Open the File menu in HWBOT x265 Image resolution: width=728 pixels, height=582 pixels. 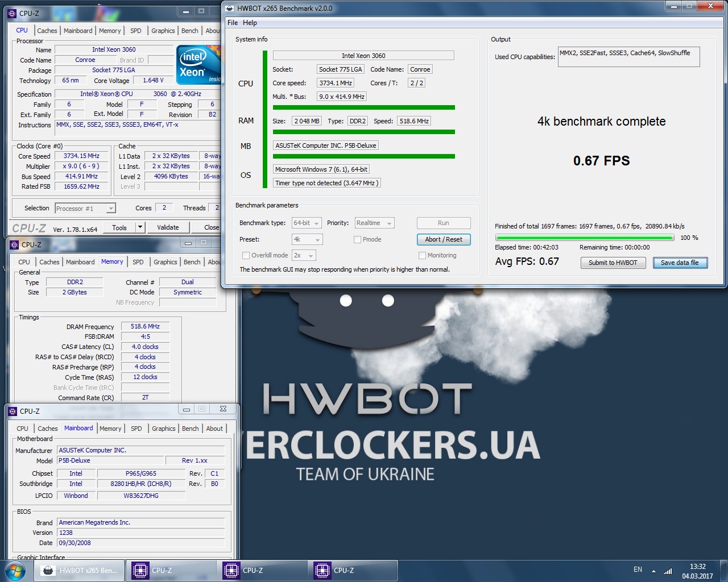click(x=233, y=23)
